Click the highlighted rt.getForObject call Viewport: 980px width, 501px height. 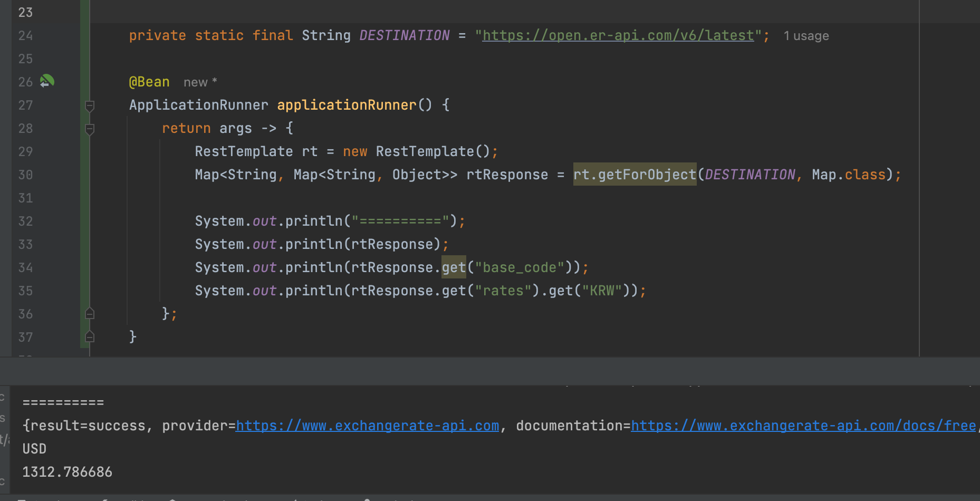[x=635, y=175]
